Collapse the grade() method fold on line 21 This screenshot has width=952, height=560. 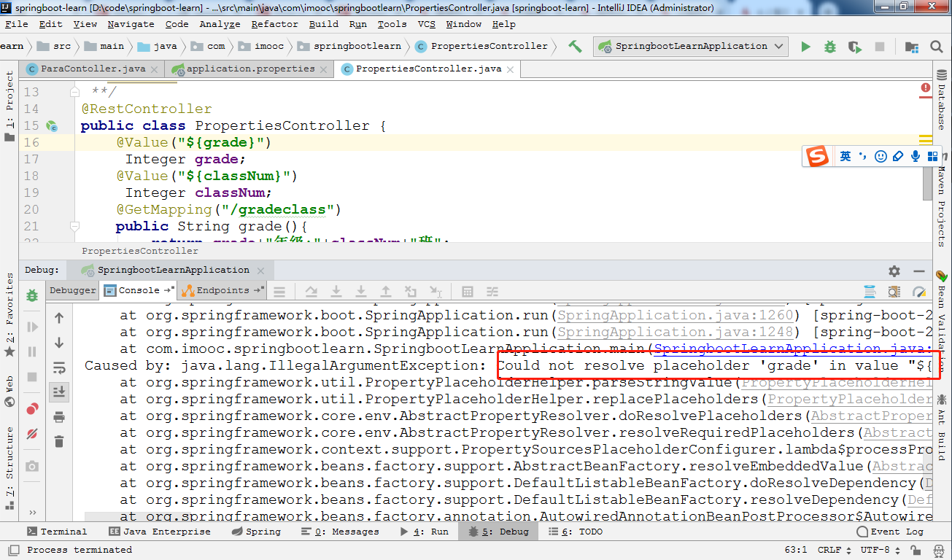pyautogui.click(x=74, y=227)
